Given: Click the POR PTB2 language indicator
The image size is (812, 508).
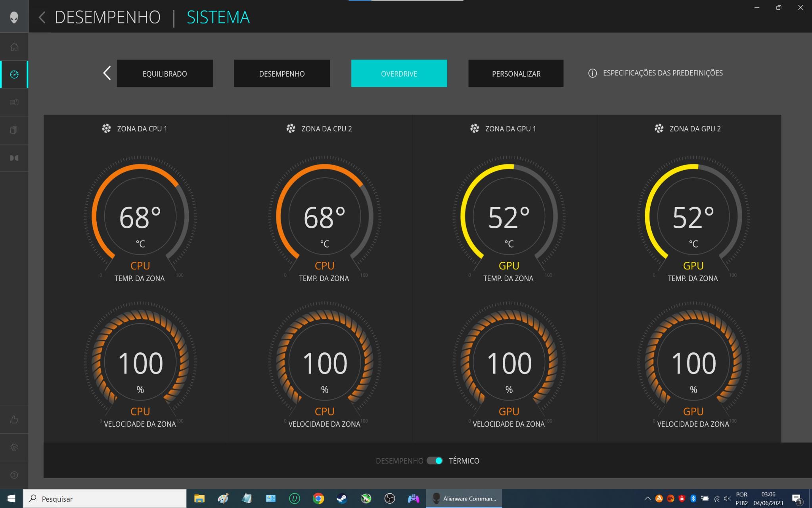Looking at the screenshot, I should (741, 498).
